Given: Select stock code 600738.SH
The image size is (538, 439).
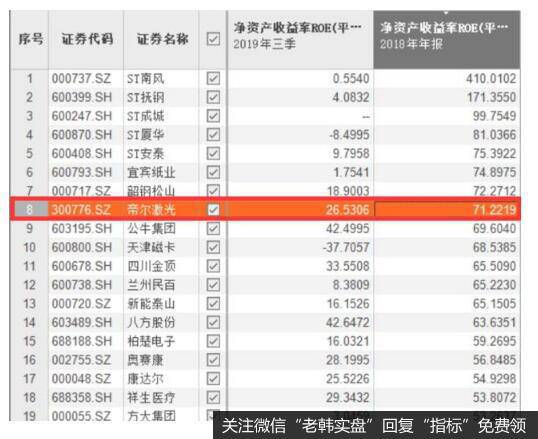Looking at the screenshot, I should coord(82,285).
